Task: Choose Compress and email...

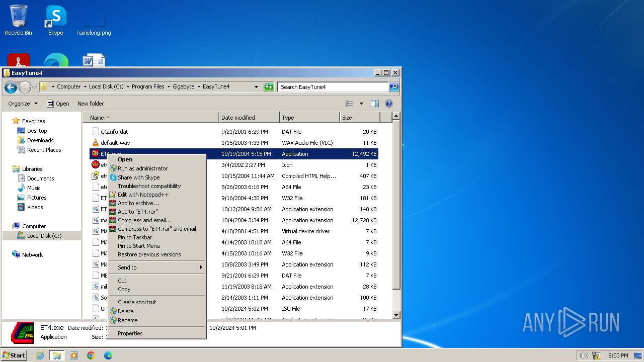Action: click(156, 220)
